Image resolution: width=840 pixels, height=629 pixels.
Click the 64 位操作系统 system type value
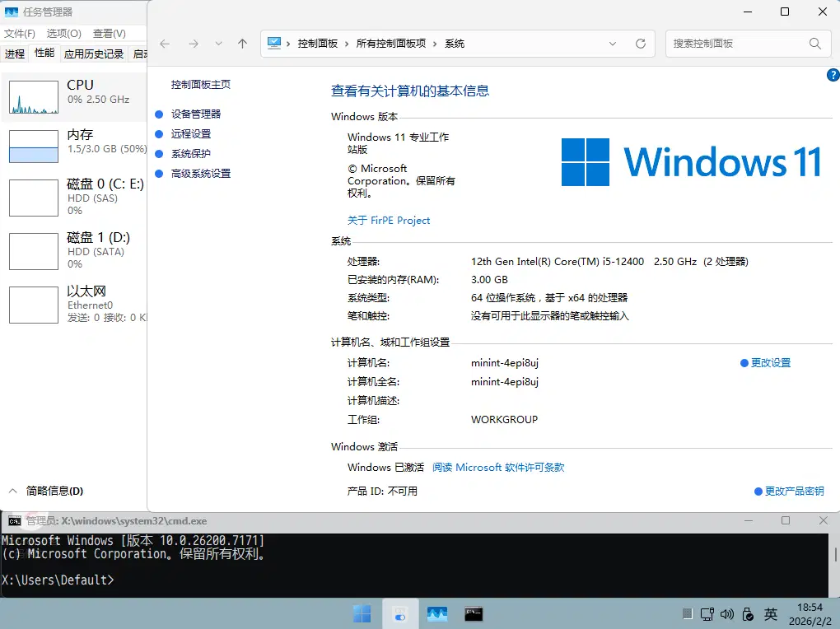(x=549, y=298)
